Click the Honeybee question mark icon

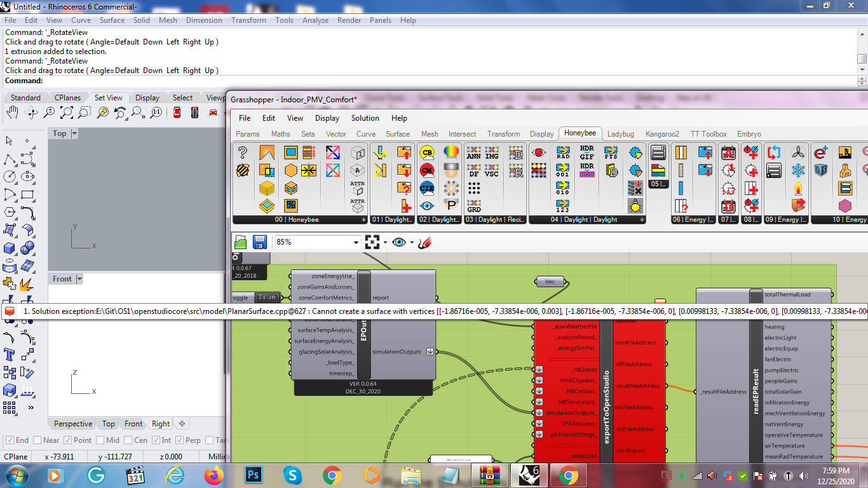[243, 152]
